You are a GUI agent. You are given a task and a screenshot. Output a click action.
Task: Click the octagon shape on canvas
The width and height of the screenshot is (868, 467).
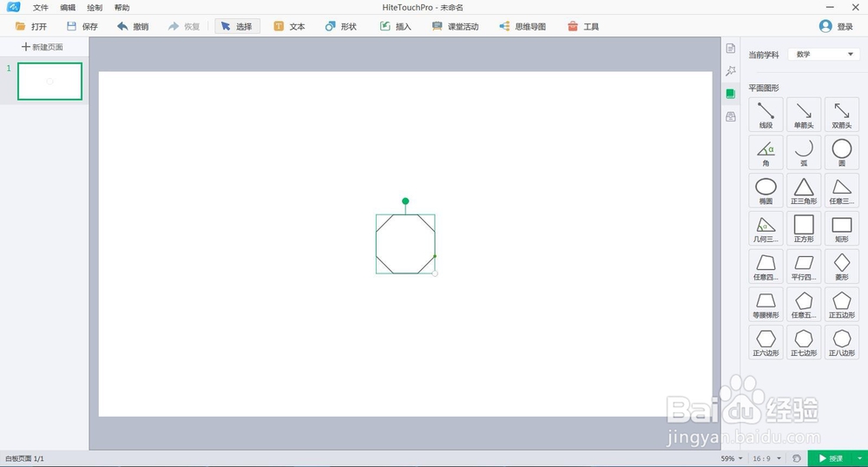(405, 243)
